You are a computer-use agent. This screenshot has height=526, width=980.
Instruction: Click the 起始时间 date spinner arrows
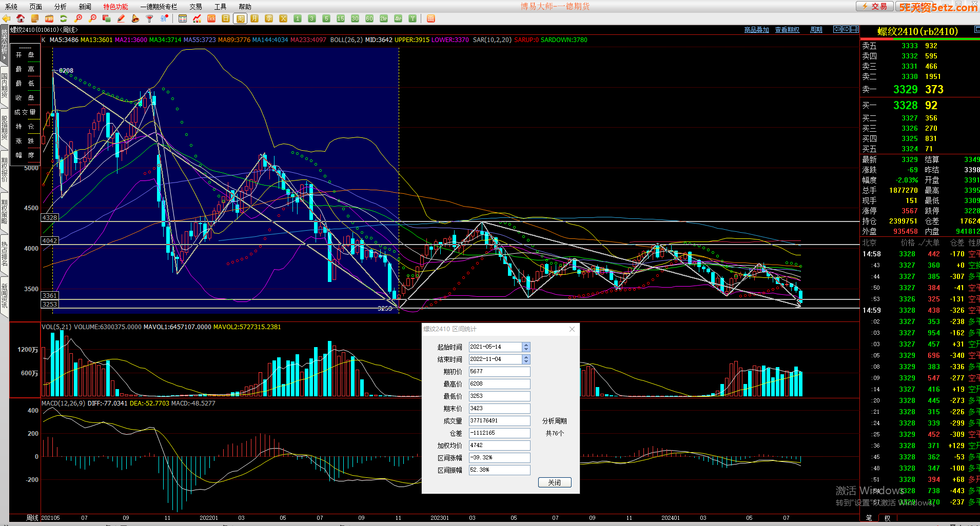(526, 347)
